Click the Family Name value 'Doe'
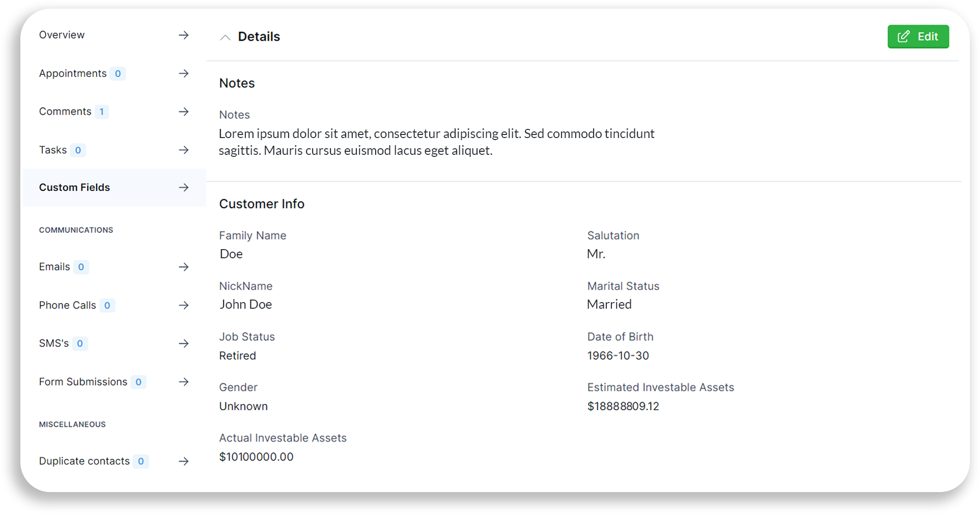The height and width of the screenshot is (514, 980). [x=231, y=254]
